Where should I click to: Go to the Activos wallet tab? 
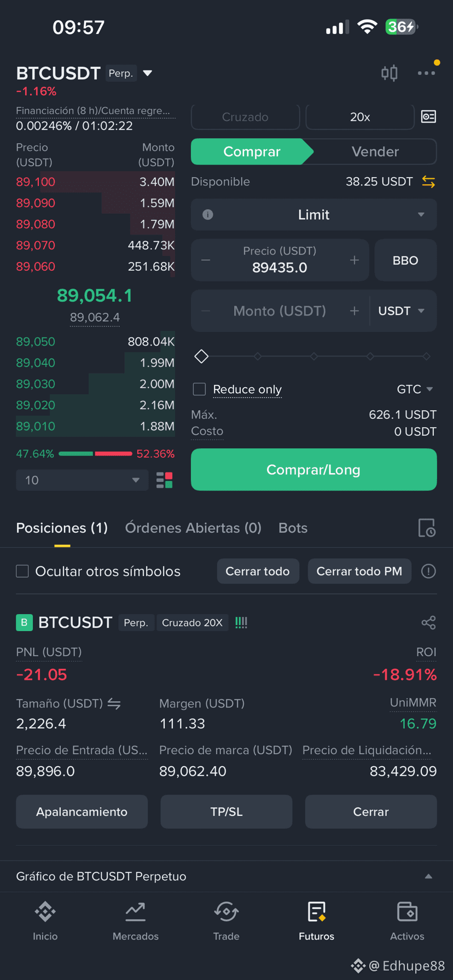(x=407, y=921)
